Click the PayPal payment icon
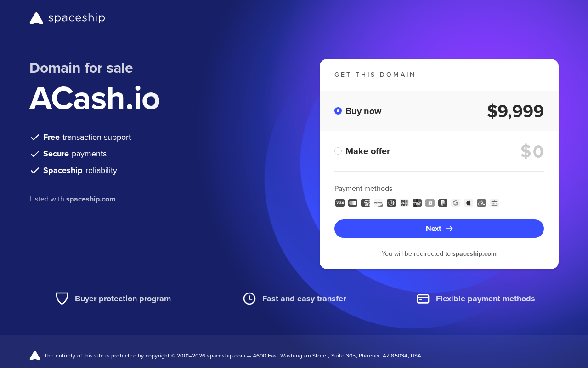The image size is (588, 368). coord(443,203)
